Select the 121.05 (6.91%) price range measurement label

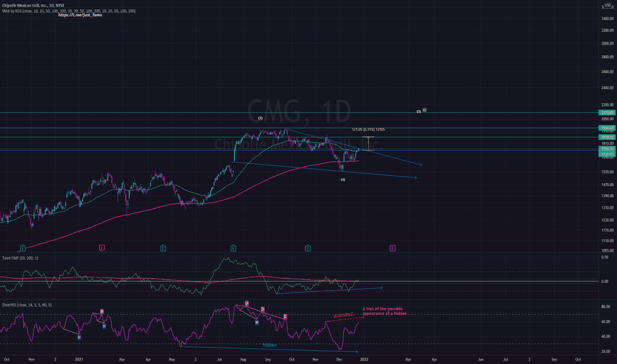coord(368,130)
